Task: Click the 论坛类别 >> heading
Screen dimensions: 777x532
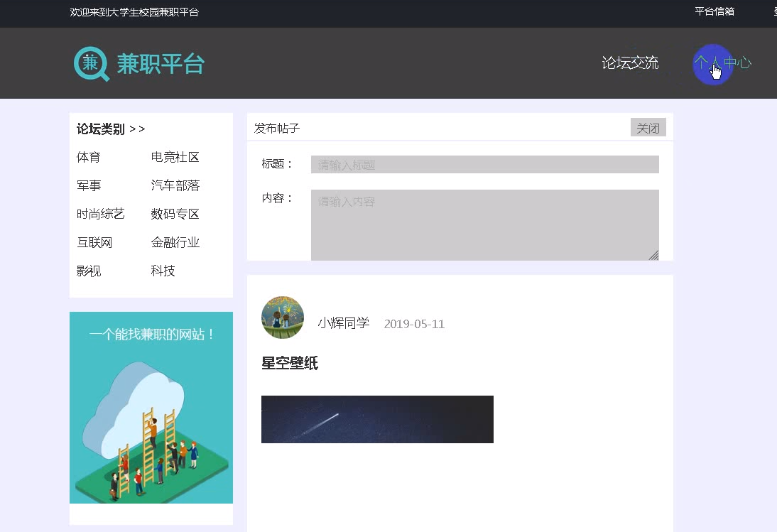Action: point(111,129)
